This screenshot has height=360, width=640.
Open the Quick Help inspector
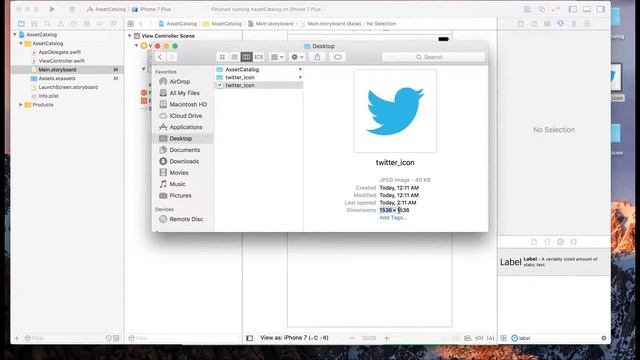coord(534,24)
